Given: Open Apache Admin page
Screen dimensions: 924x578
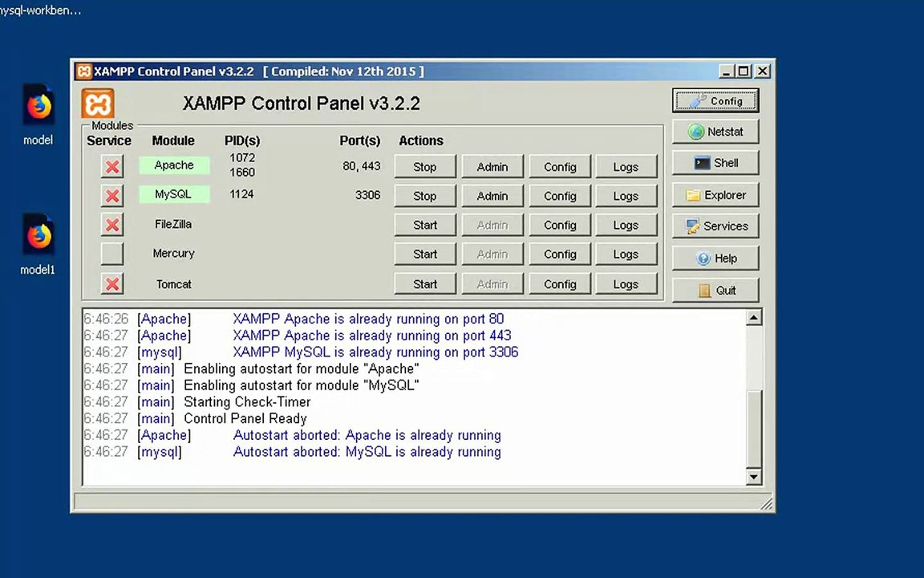Looking at the screenshot, I should tap(492, 167).
